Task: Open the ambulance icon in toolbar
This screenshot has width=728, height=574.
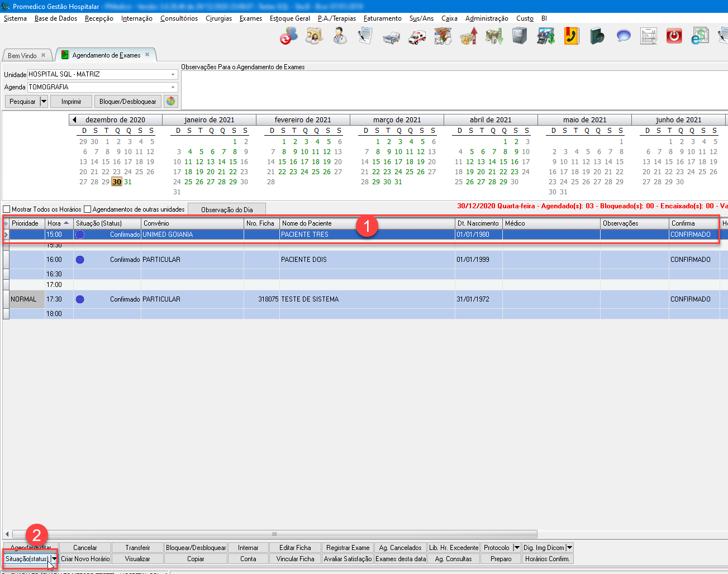Action: point(417,37)
